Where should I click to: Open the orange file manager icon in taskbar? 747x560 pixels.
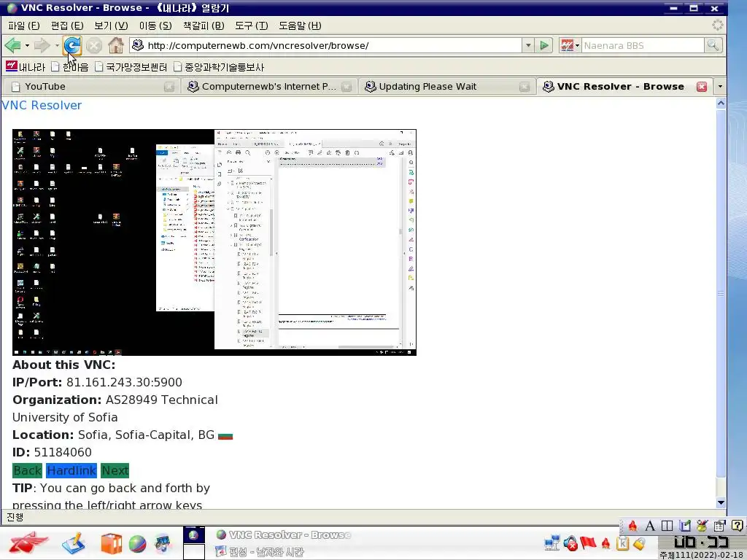click(x=111, y=544)
